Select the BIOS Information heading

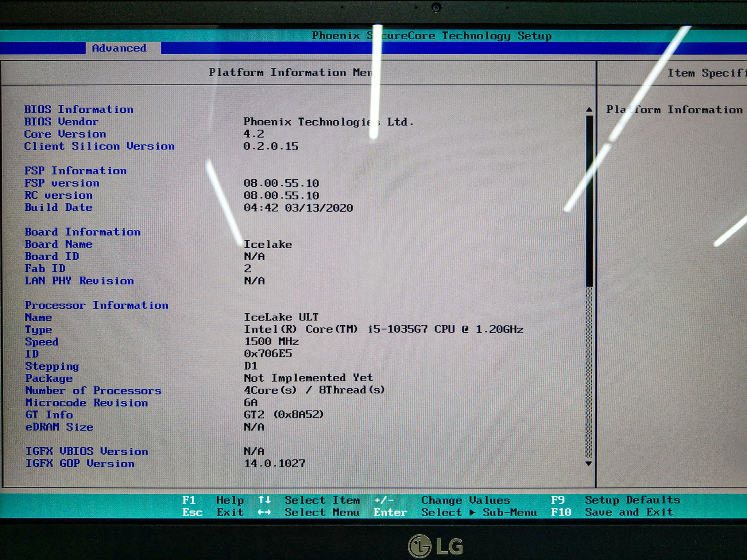tap(79, 109)
